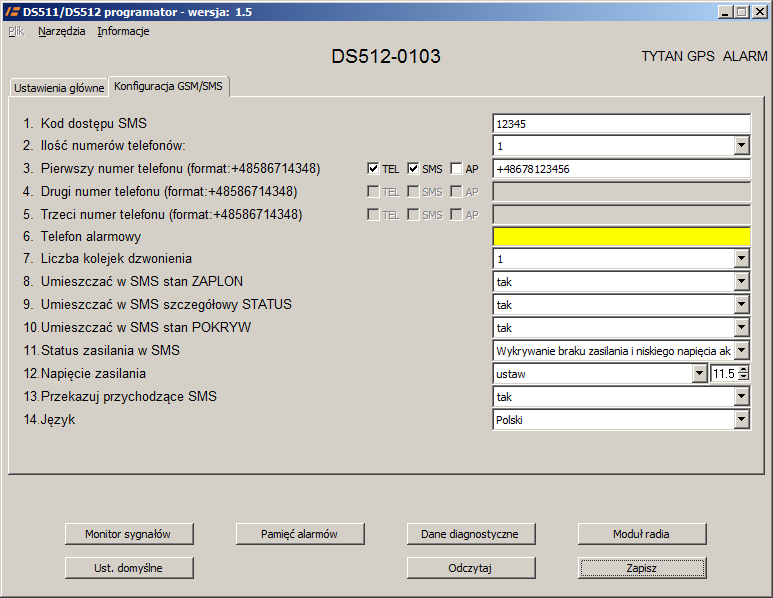Click Kod dostępu SMS input field
773x598 pixels.
622,124
